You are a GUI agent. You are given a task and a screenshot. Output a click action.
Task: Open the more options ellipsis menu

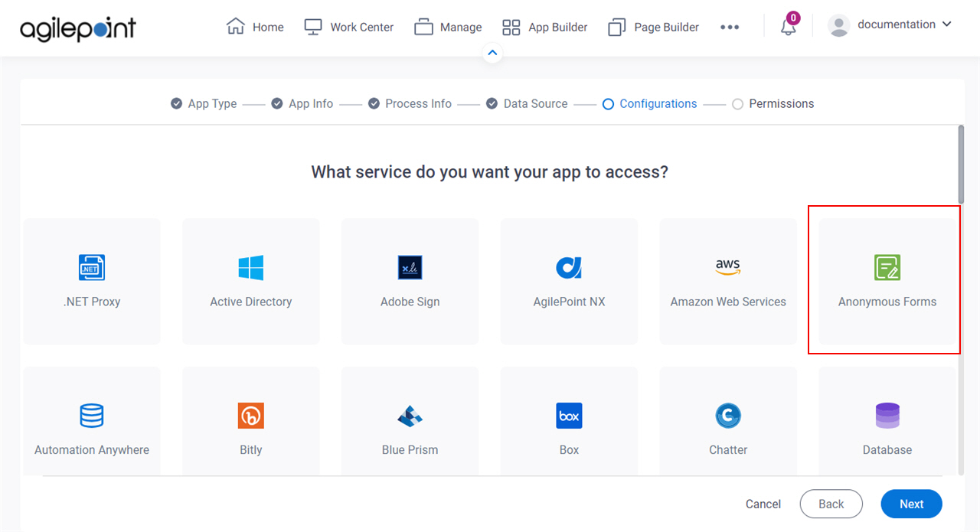(730, 27)
